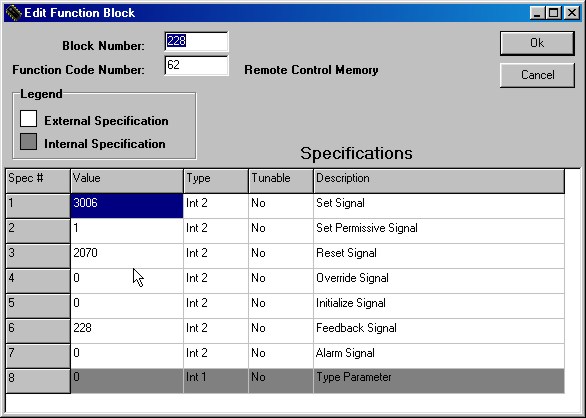This screenshot has width=586, height=418.
Task: Click the function block title bar icon
Action: (x=13, y=13)
